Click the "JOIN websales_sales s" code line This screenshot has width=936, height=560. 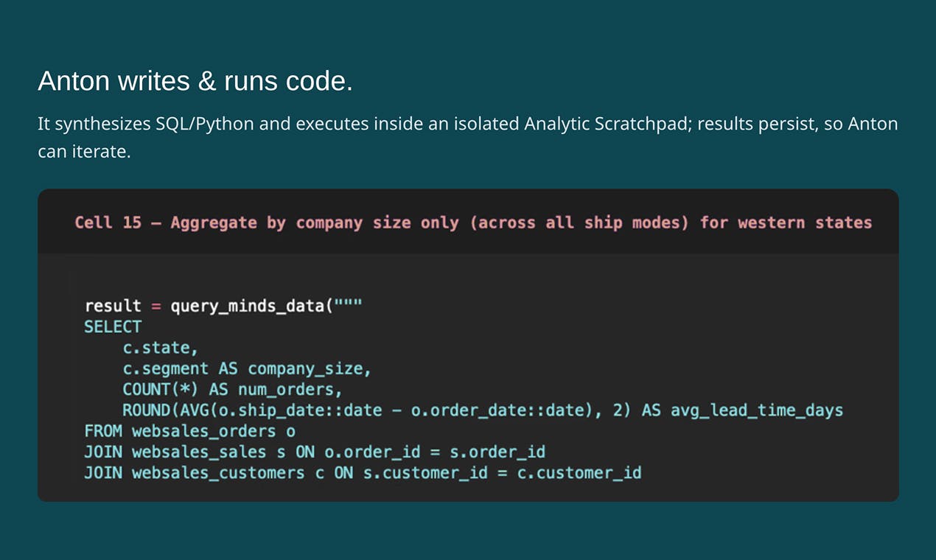click(315, 452)
